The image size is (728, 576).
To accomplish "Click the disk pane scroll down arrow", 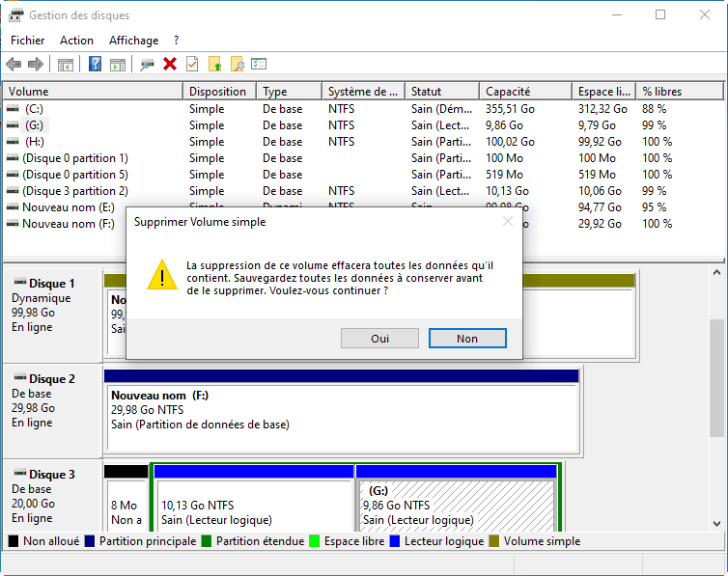I will (x=716, y=524).
